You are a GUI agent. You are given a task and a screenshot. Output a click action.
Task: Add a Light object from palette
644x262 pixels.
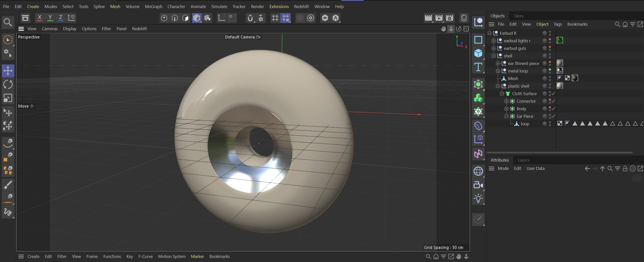[x=478, y=199]
